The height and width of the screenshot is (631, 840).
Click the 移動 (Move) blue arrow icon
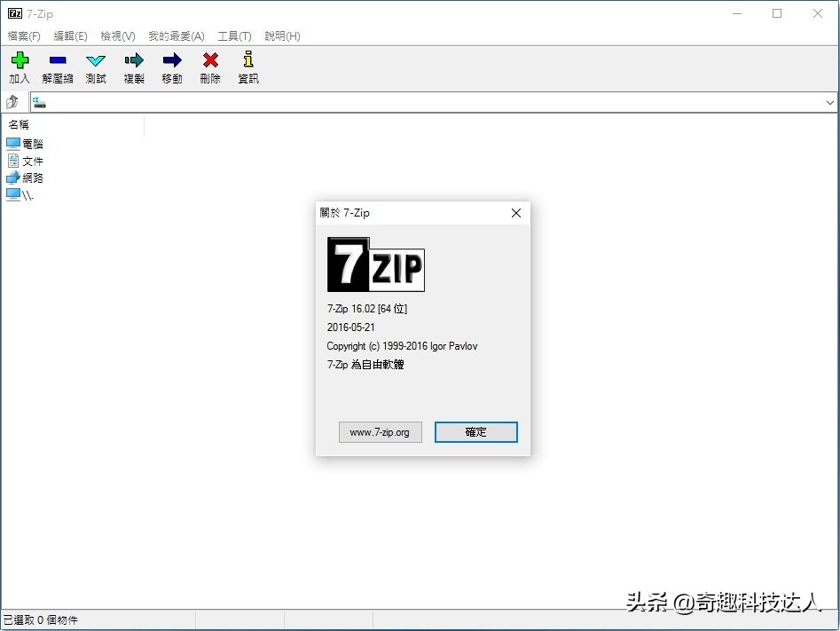[x=172, y=60]
